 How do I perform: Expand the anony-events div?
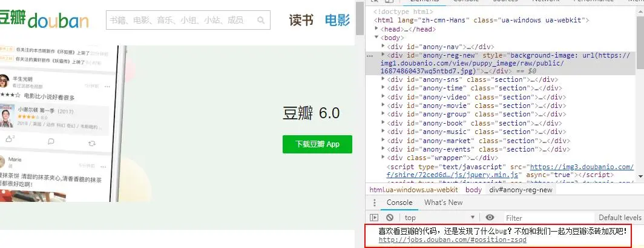[384, 149]
